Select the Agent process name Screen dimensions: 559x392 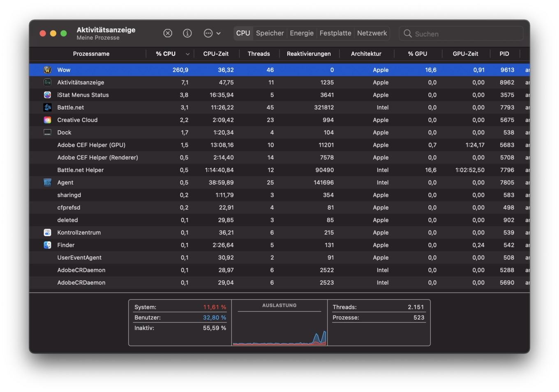pyautogui.click(x=65, y=182)
